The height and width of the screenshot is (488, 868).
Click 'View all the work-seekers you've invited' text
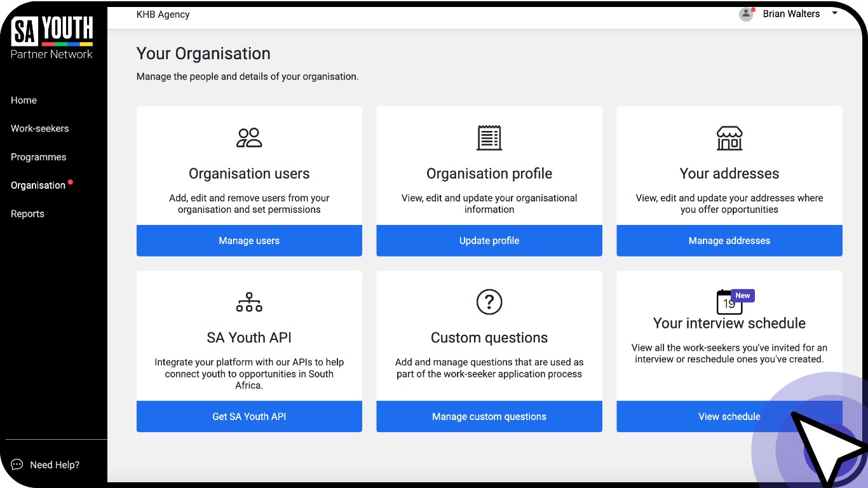729,353
